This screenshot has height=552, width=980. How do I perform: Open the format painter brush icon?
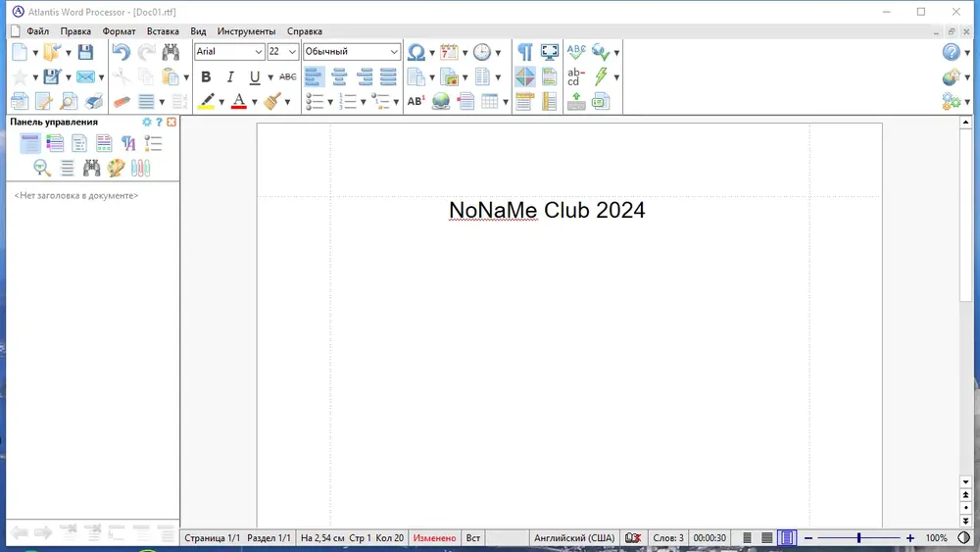(271, 101)
